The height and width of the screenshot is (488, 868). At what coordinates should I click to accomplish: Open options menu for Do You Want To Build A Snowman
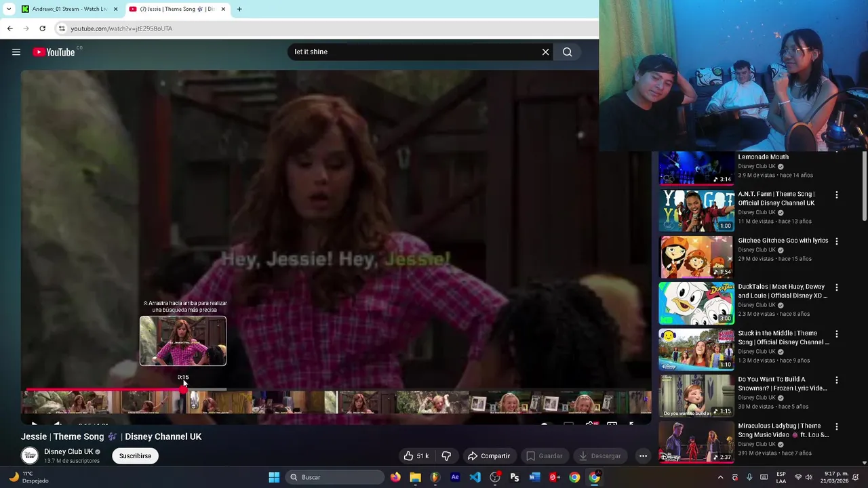(x=836, y=380)
